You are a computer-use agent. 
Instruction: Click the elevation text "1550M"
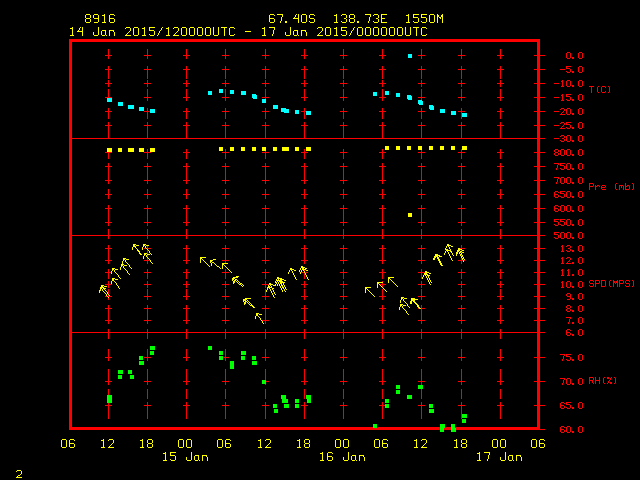(x=424, y=19)
